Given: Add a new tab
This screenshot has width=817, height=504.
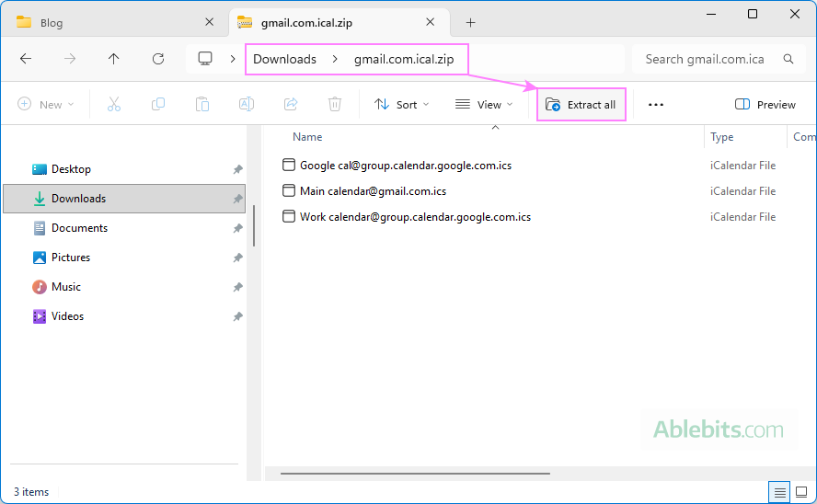Looking at the screenshot, I should pos(470,22).
